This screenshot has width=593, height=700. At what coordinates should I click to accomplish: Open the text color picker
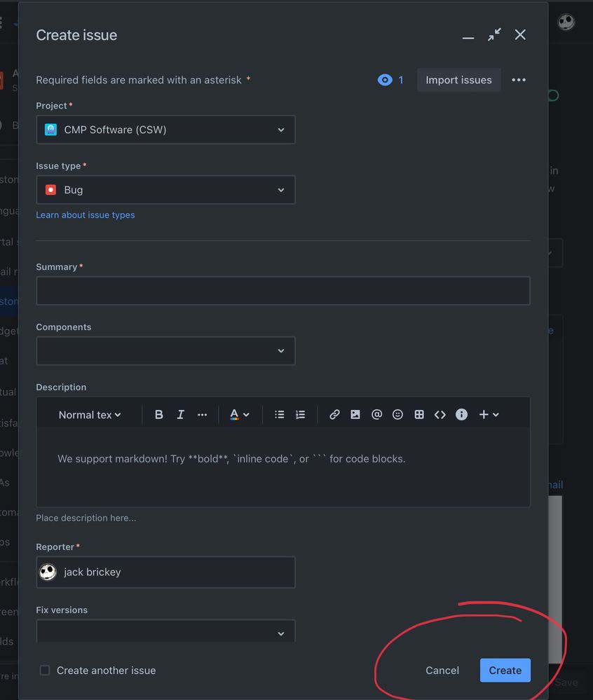(239, 415)
